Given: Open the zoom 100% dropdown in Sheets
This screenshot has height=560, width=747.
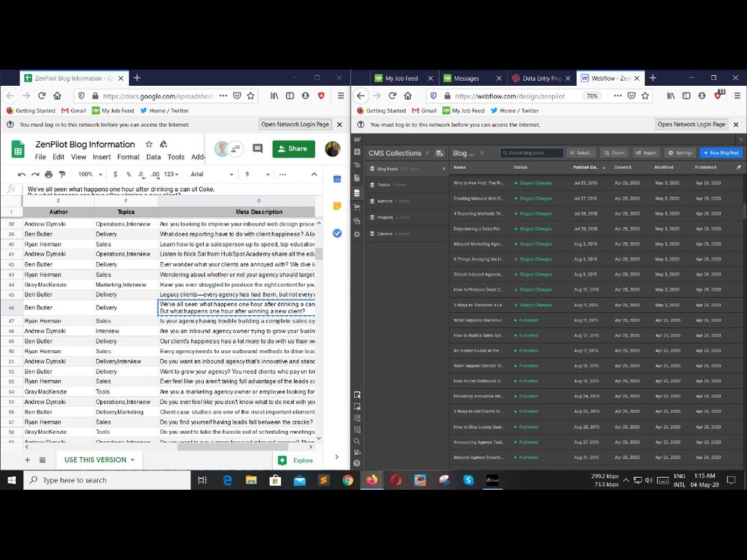Looking at the screenshot, I should coord(90,174).
